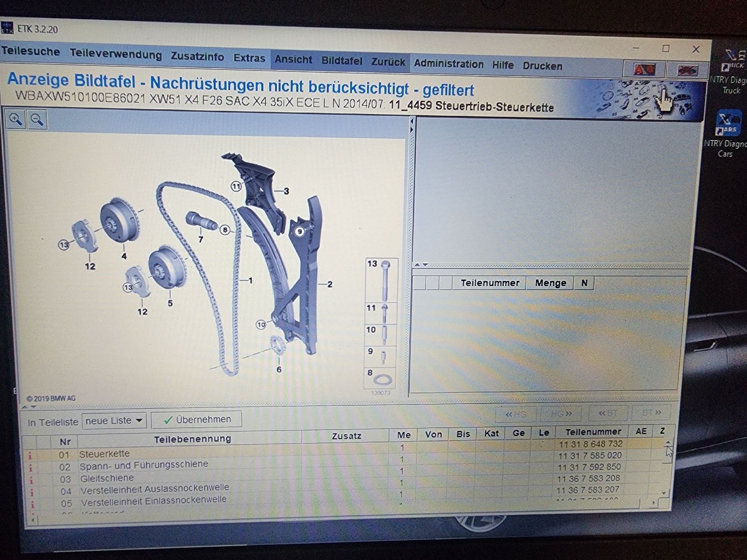The height and width of the screenshot is (560, 747).
Task: Click callout 4 on exhaust adjuster unit
Action: [124, 256]
